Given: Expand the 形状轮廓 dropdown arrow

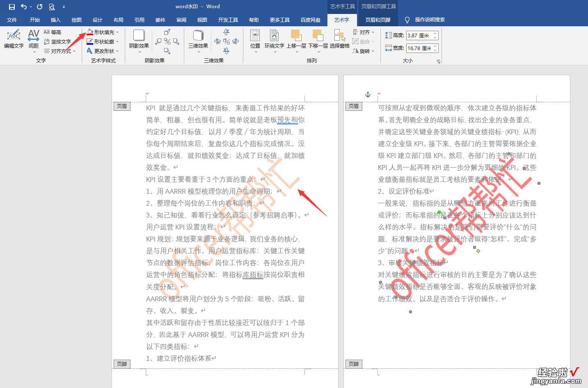Looking at the screenshot, I should click(117, 41).
